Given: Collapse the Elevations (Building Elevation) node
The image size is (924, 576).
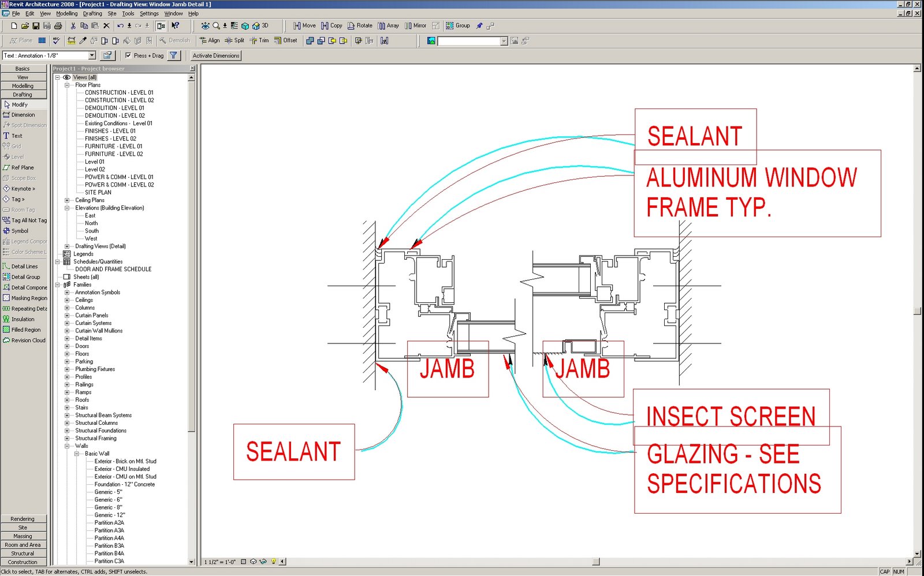Looking at the screenshot, I should pyautogui.click(x=67, y=208).
